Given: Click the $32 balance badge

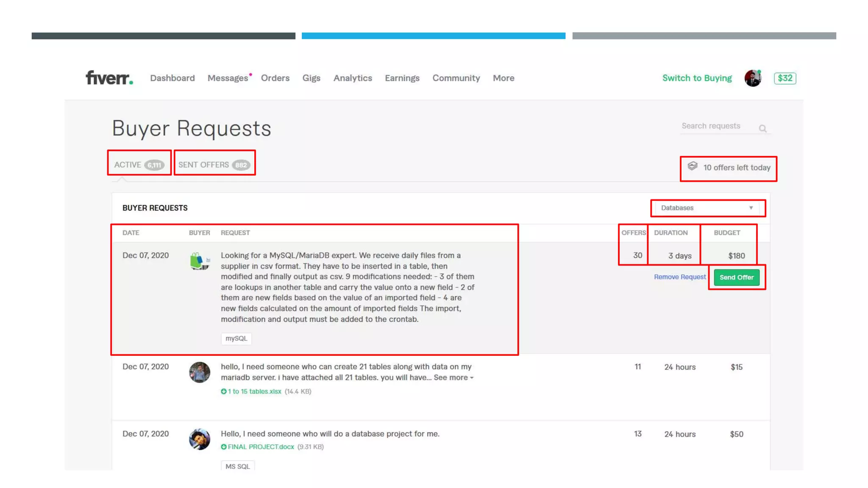Looking at the screenshot, I should tap(785, 78).
